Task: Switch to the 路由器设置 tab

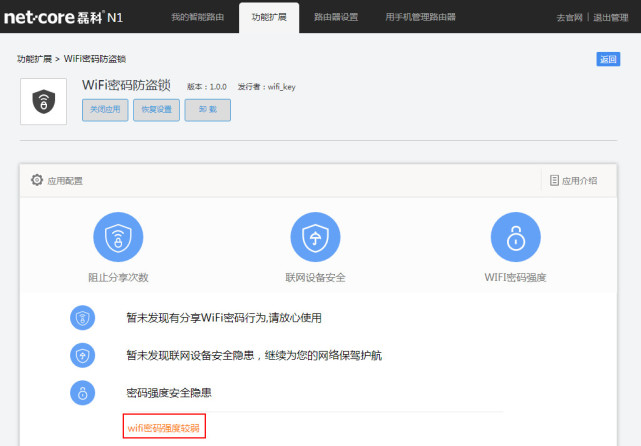Action: (x=336, y=17)
